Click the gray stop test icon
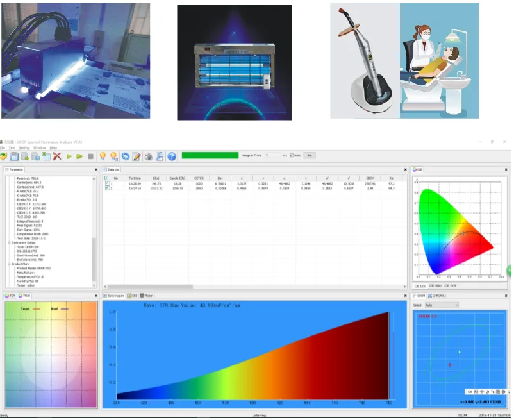Viewport: 514px width, 420px height. [x=91, y=156]
